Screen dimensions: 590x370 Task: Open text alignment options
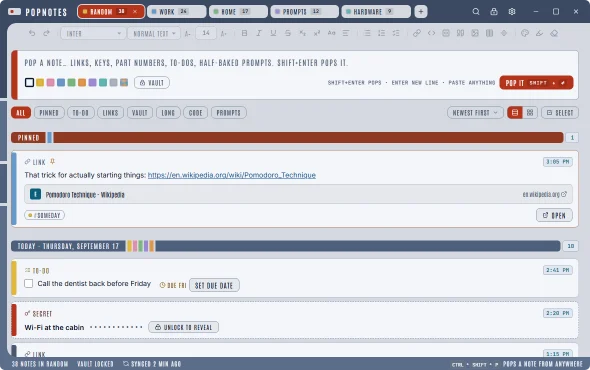[x=345, y=33]
